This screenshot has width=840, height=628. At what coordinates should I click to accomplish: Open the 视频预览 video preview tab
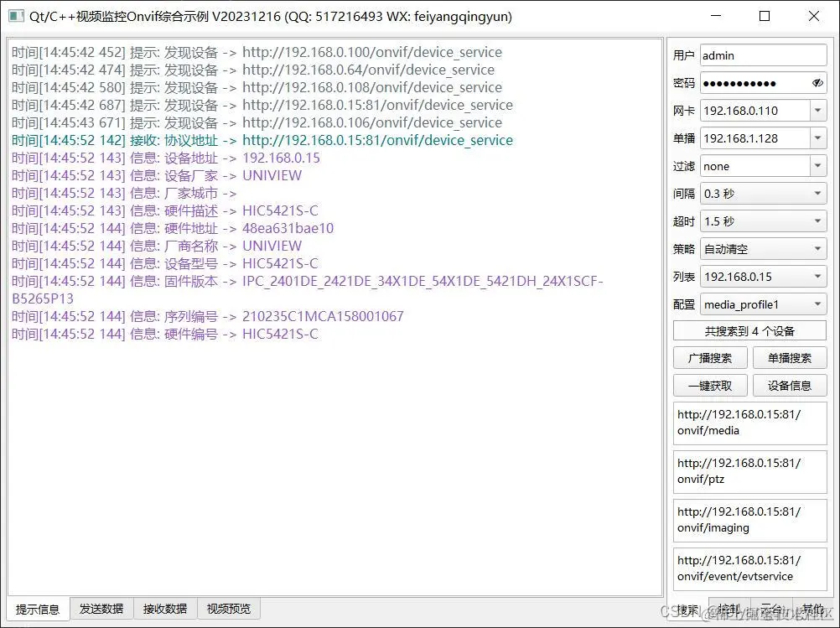tap(228, 608)
